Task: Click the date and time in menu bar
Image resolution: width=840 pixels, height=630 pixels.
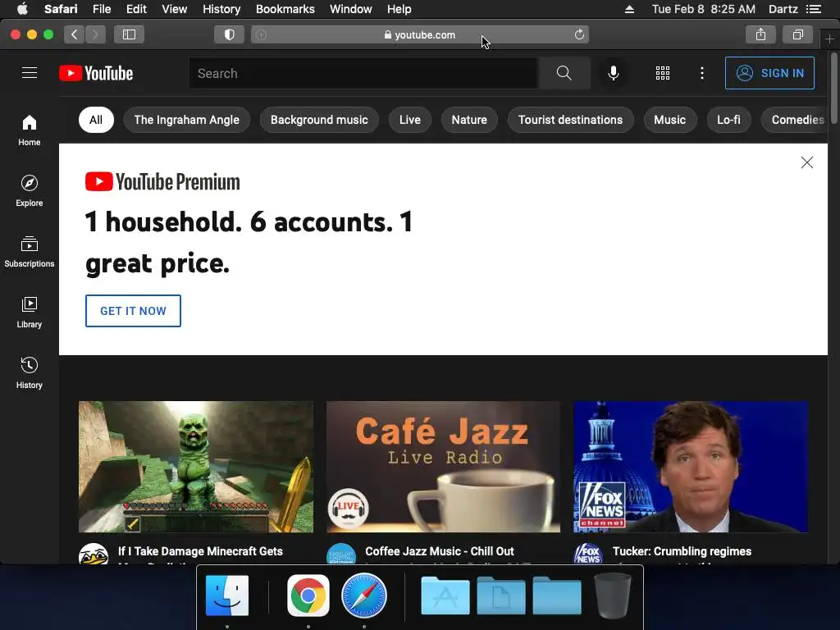Action: [703, 9]
